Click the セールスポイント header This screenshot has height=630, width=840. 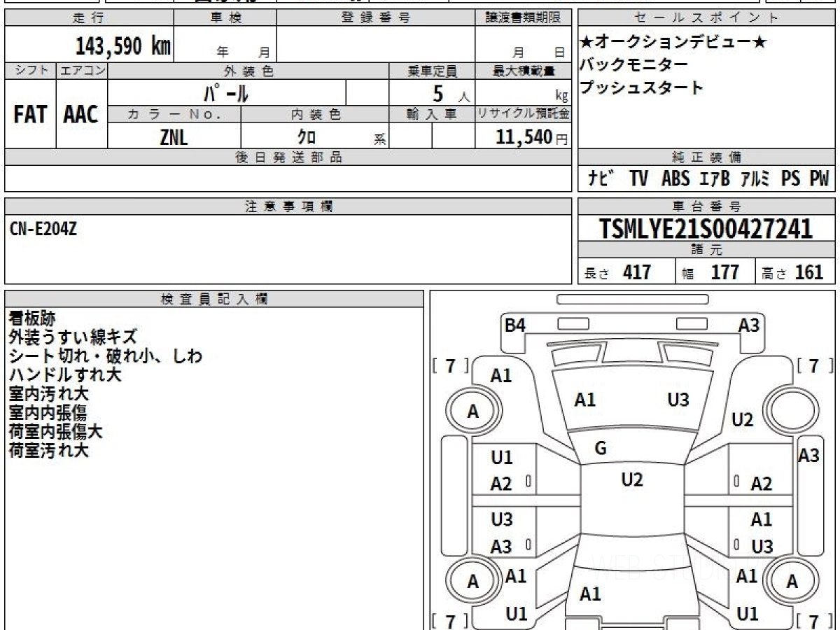[706, 18]
